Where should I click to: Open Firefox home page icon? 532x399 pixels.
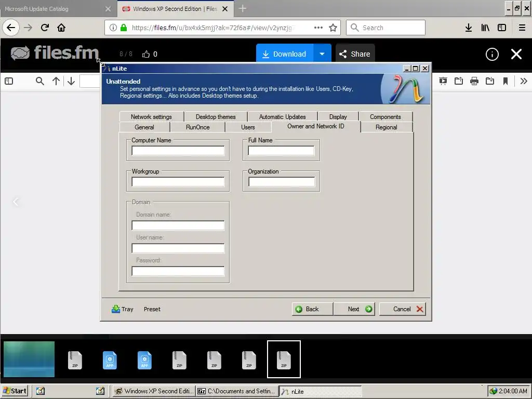61,28
